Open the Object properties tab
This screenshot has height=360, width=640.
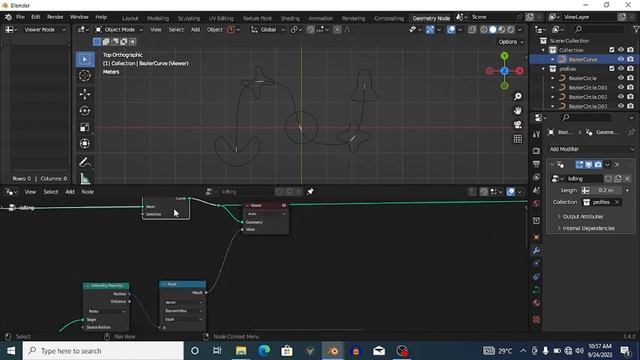point(536,237)
